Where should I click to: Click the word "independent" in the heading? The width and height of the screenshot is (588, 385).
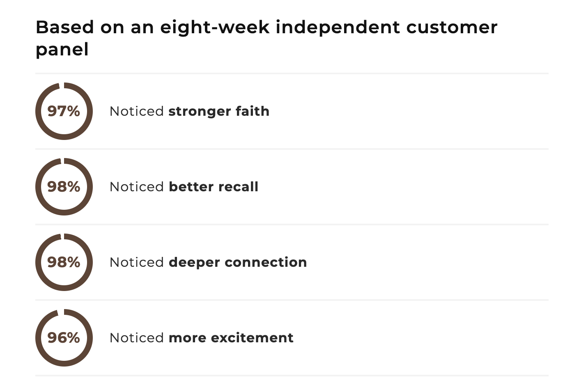338,27
